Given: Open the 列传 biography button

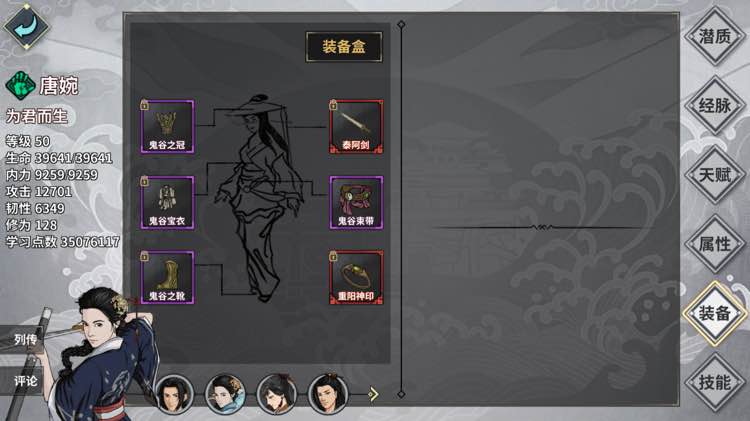Looking at the screenshot, I should (23, 339).
